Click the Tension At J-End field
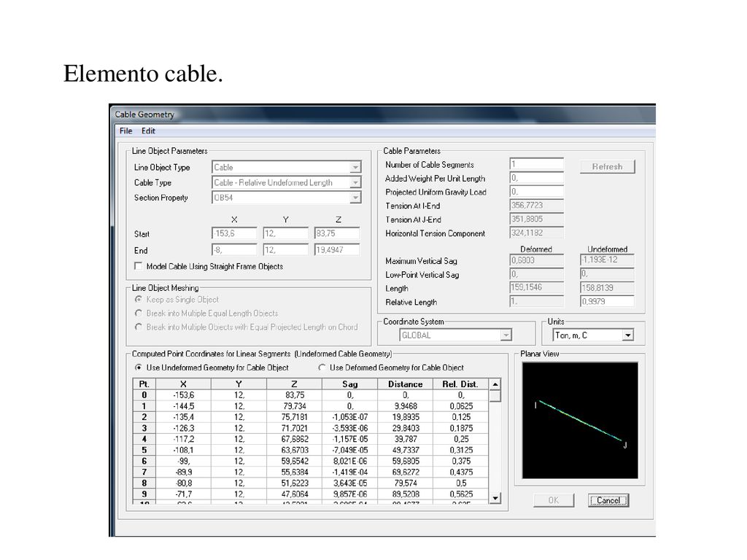747x560 pixels. pyautogui.click(x=536, y=219)
